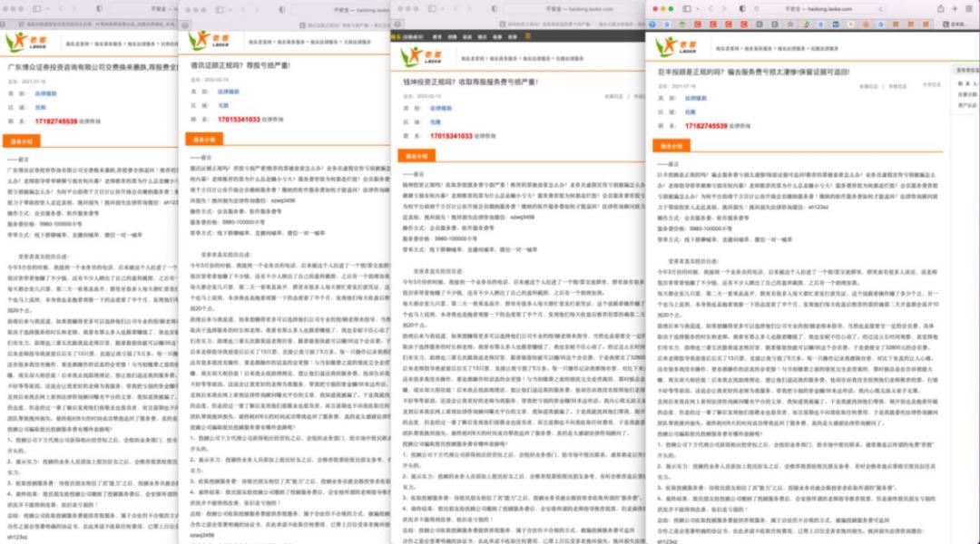Click the haidong.laoke.com address bar in rightmost window
Screen dimensions: 980x544
[x=818, y=9]
